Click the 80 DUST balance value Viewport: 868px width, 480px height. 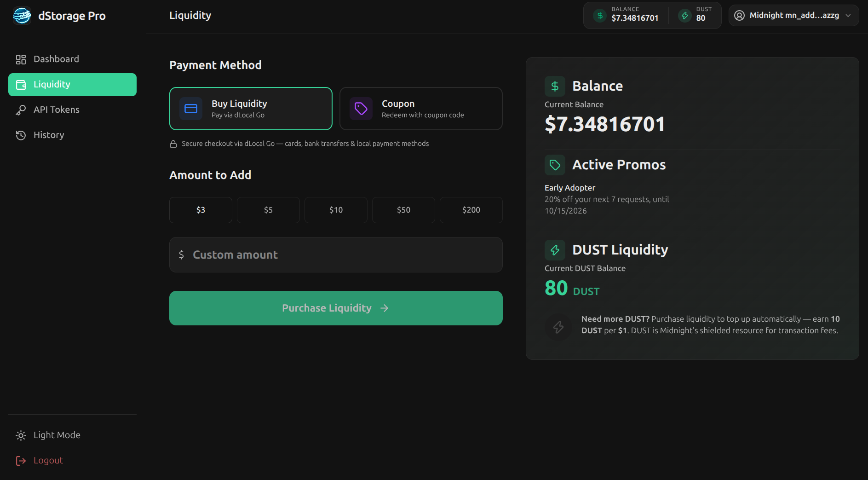572,289
